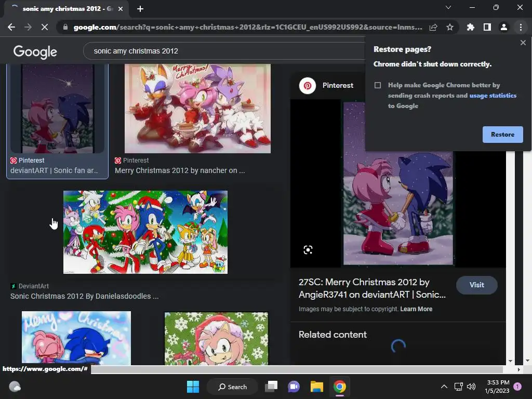Open the Extensions puzzle icon
Image resolution: width=532 pixels, height=399 pixels.
pyautogui.click(x=470, y=27)
